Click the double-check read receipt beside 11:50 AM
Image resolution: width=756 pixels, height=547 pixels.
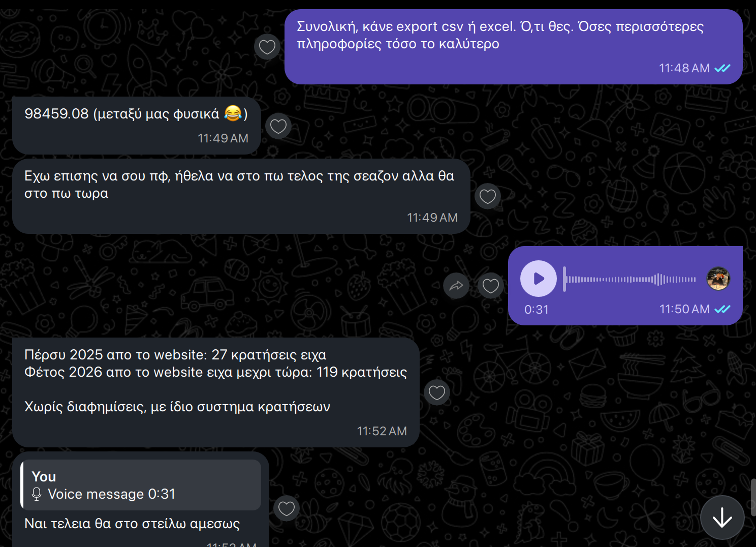coord(722,309)
